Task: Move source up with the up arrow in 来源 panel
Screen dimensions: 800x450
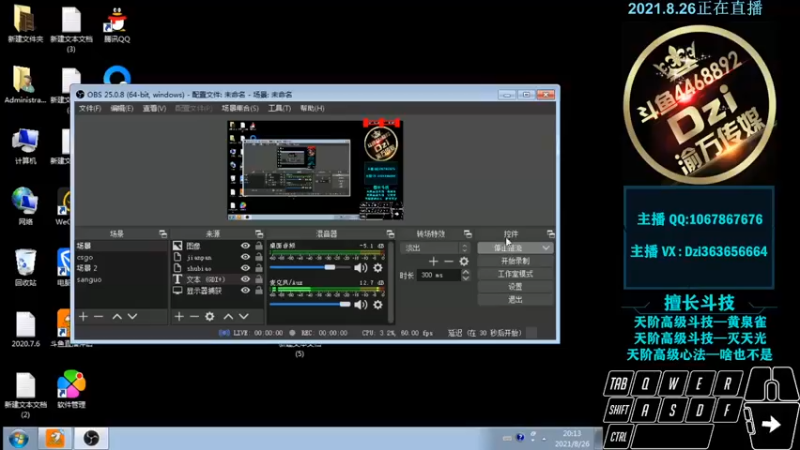Action: pyautogui.click(x=228, y=316)
